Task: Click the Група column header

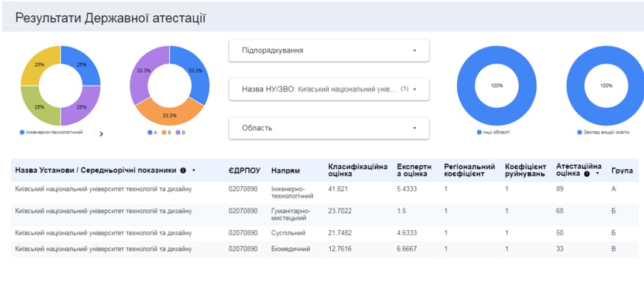Action: 621,170
